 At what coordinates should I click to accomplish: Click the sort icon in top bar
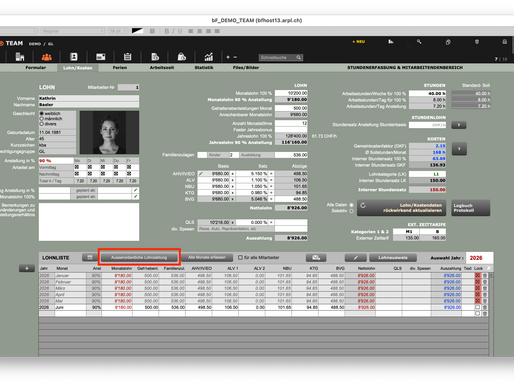(x=391, y=42)
